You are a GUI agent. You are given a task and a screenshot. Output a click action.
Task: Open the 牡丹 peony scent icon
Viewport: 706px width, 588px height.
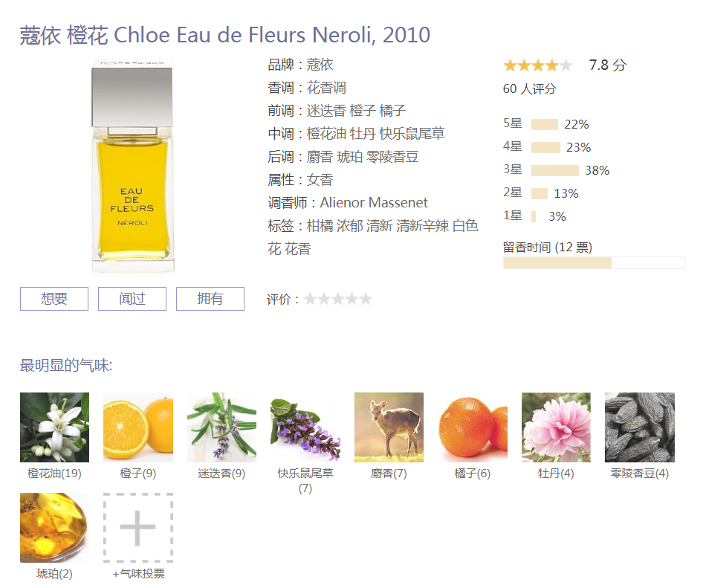(556, 427)
